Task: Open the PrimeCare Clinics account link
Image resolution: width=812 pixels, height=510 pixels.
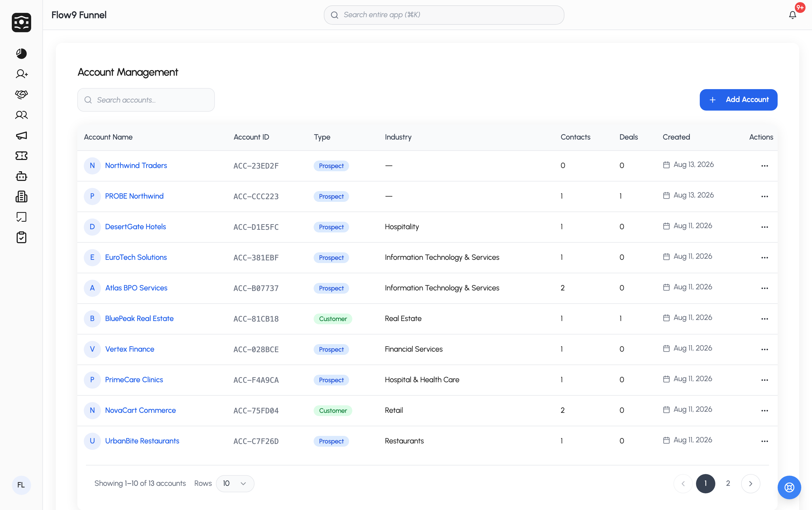Action: [134, 380]
